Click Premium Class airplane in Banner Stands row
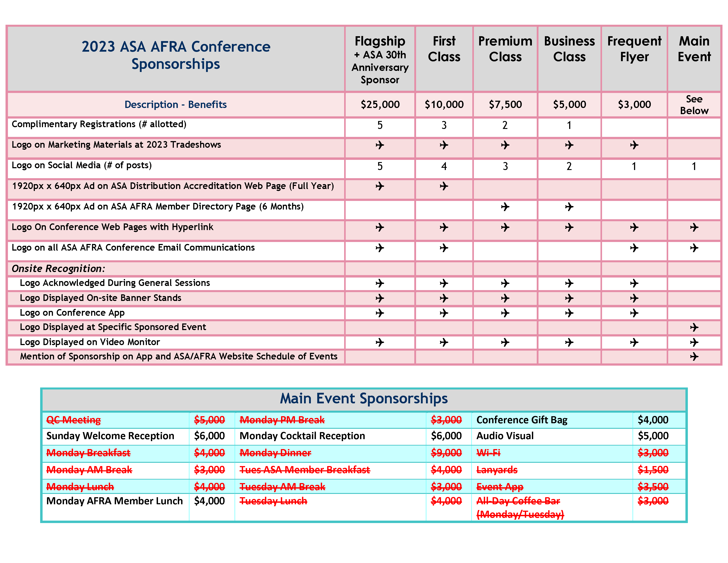Screen dimensions: 728x563 pos(505,298)
